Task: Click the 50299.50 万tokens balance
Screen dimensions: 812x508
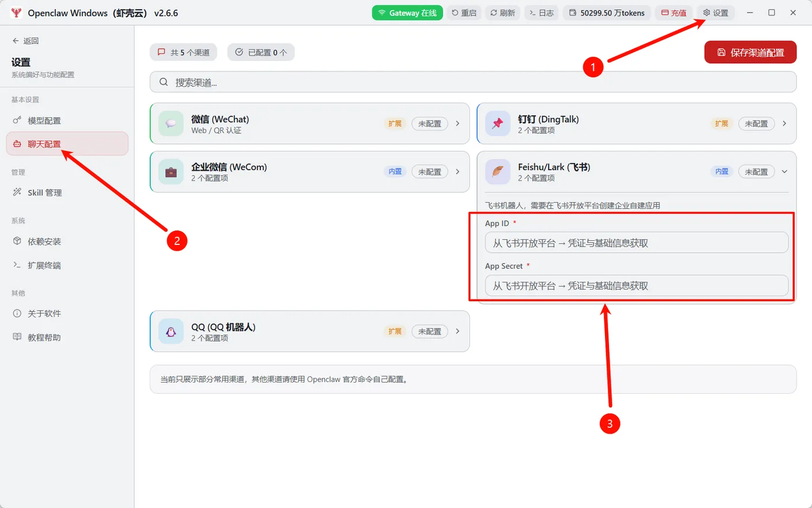Action: (607, 13)
